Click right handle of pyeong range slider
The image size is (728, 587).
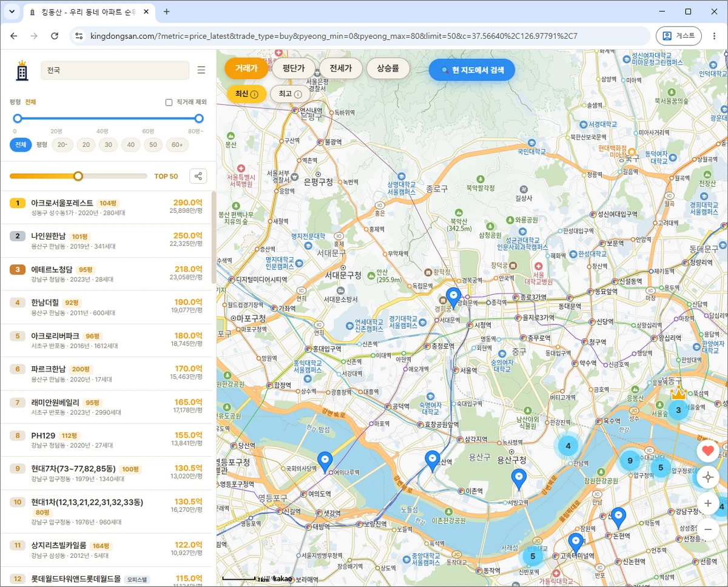(199, 118)
